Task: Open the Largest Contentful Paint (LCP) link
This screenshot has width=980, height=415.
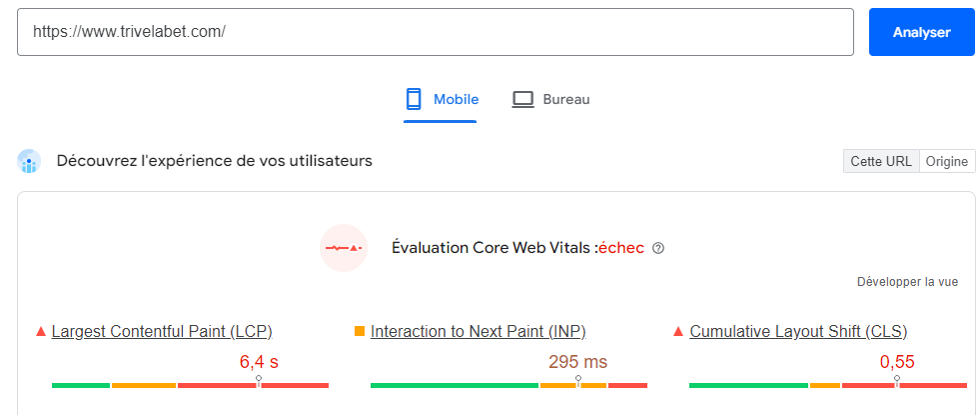Action: (x=162, y=331)
